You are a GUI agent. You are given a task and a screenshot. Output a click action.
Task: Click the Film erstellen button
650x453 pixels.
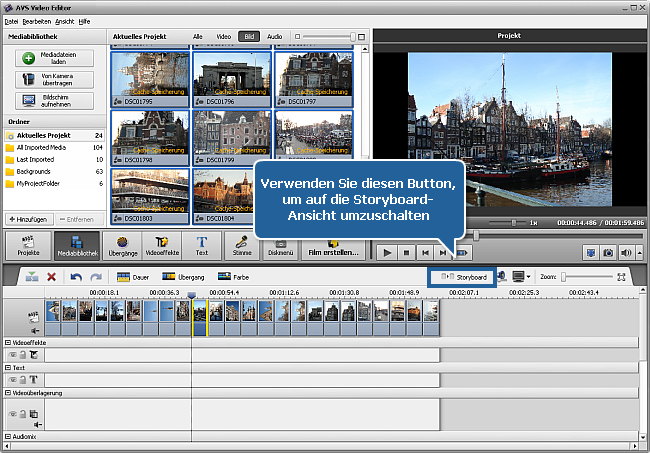coord(332,252)
